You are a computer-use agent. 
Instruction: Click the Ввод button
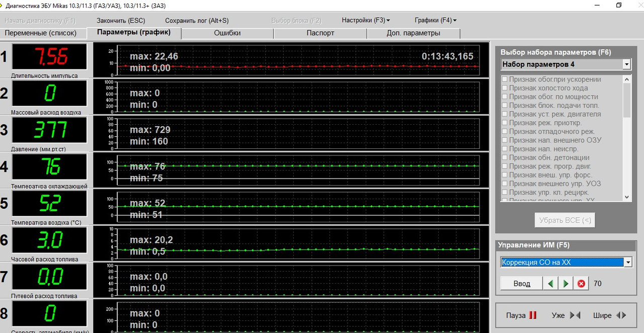[x=522, y=284]
